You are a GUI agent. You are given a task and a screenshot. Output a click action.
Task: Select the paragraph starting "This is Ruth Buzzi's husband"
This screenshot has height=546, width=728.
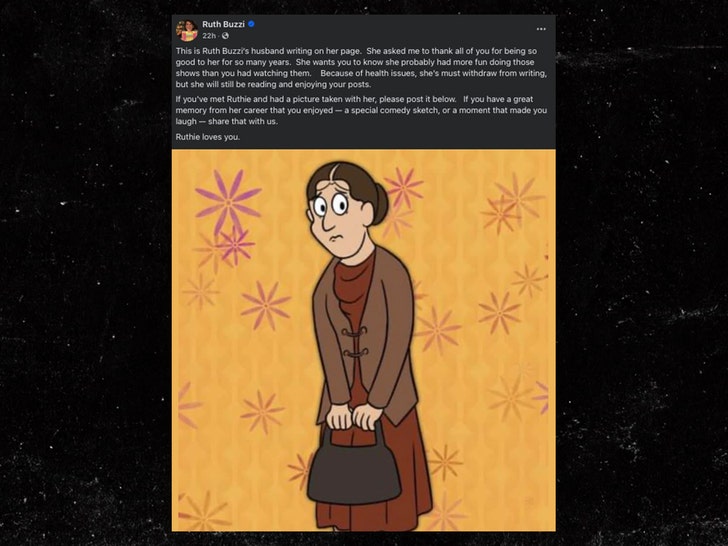coord(361,68)
